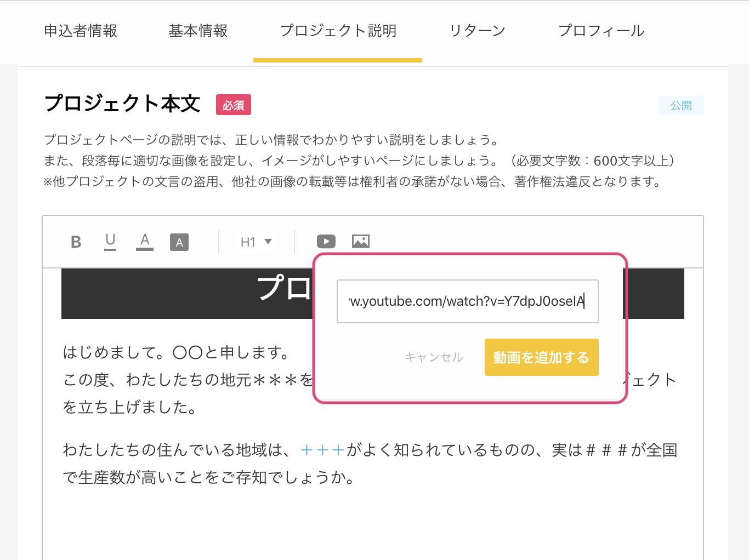Click the insert video icon
Viewport: 749px width, 560px height.
click(326, 242)
